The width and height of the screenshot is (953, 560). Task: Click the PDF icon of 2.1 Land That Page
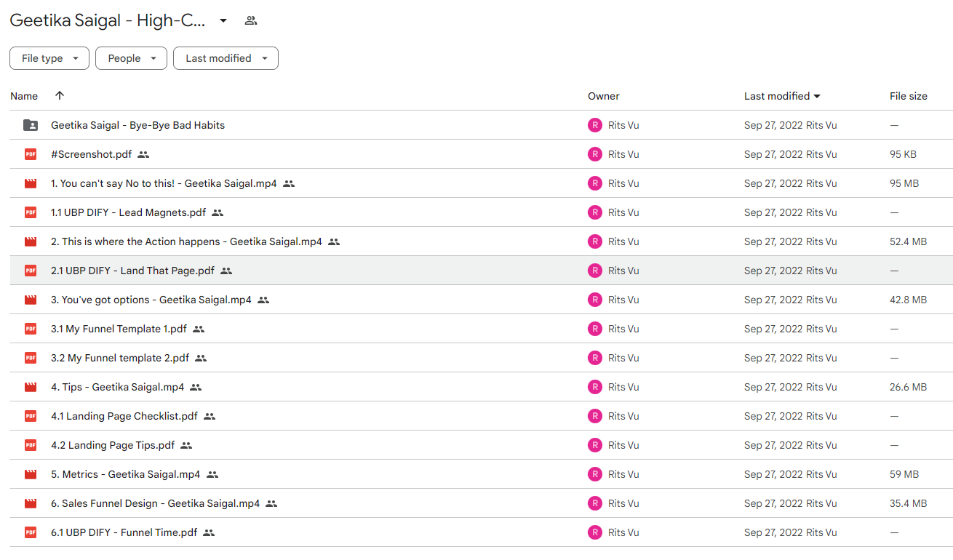coord(31,271)
